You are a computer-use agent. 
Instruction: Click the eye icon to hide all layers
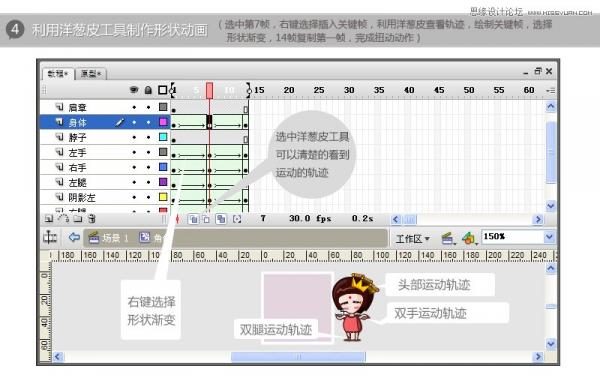(x=134, y=90)
